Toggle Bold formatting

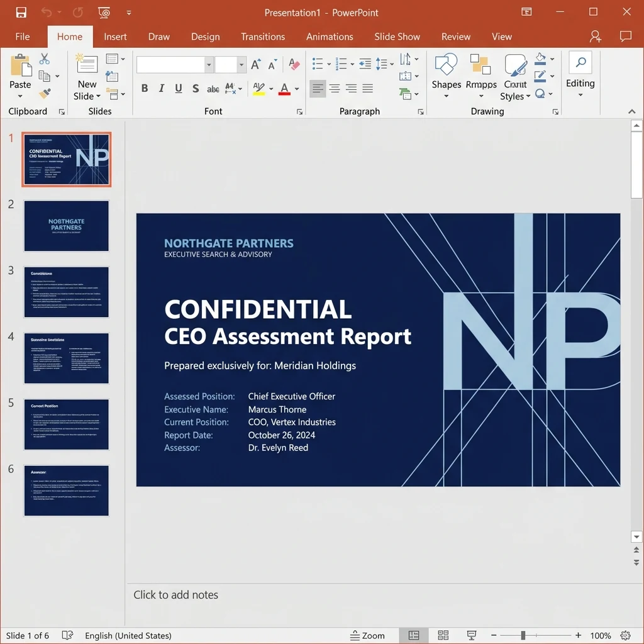click(145, 88)
